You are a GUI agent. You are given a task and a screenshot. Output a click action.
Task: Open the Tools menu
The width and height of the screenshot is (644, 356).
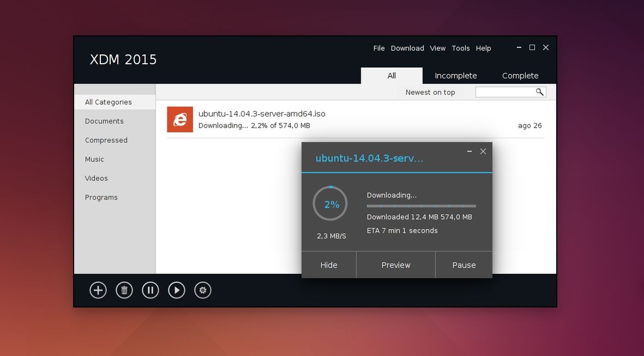coord(461,49)
